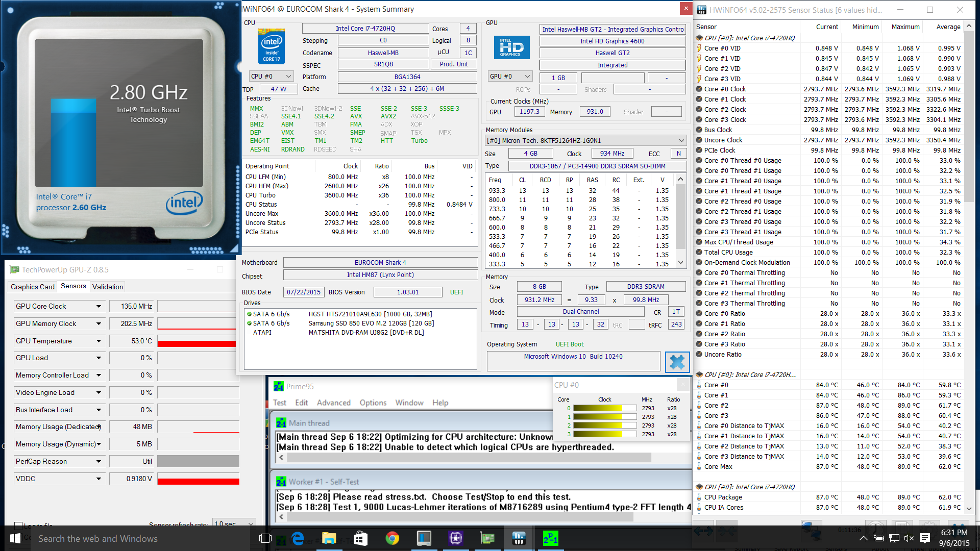
Task: Open the Test menu in Prime95
Action: coord(280,403)
